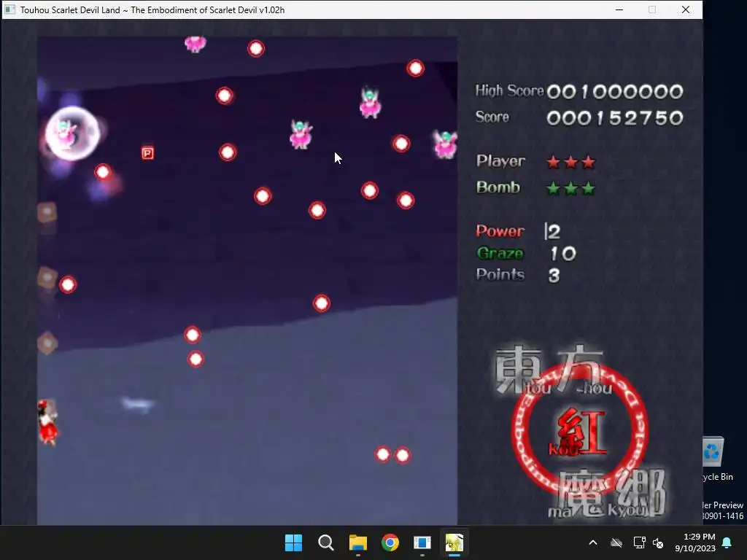This screenshot has width=747, height=560.
Task: Click the blue window app taskbar icon
Action: [422, 542]
